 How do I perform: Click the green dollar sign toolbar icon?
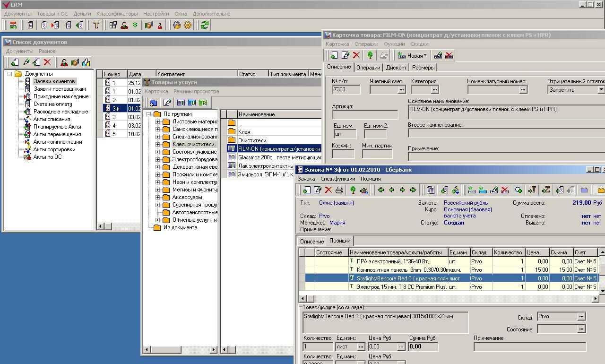tap(135, 25)
